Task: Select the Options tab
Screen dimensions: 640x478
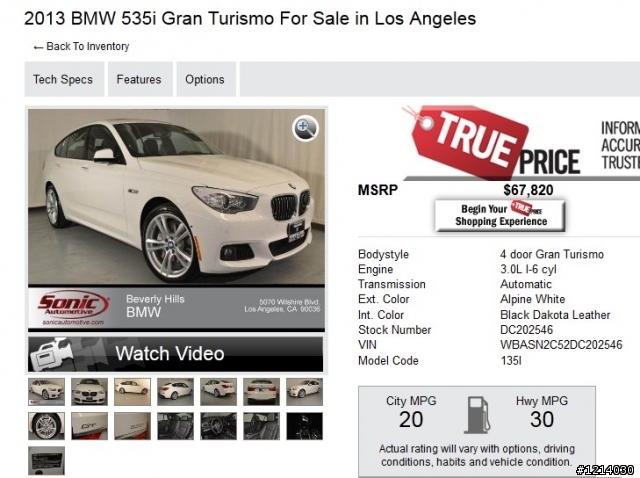Action: (x=206, y=79)
